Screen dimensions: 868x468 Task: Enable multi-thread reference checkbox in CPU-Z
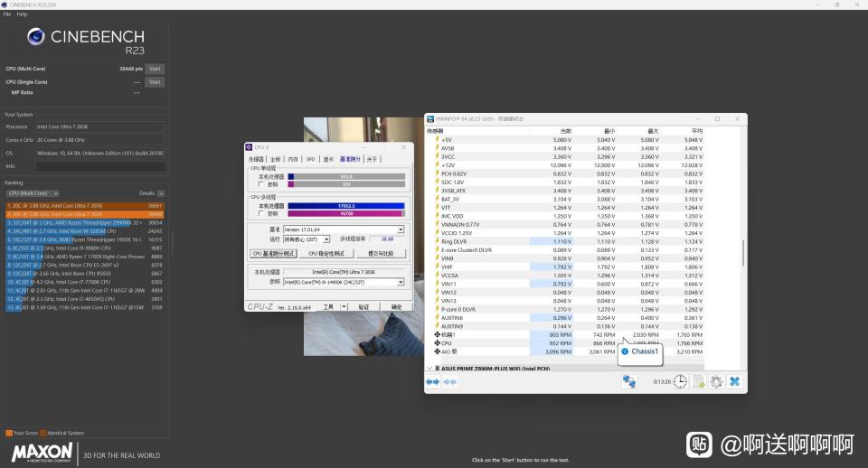pyautogui.click(x=261, y=213)
